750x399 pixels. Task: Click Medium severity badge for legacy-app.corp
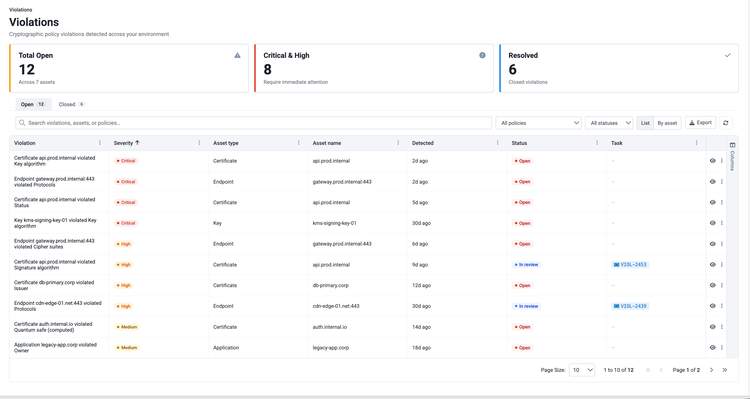click(127, 348)
